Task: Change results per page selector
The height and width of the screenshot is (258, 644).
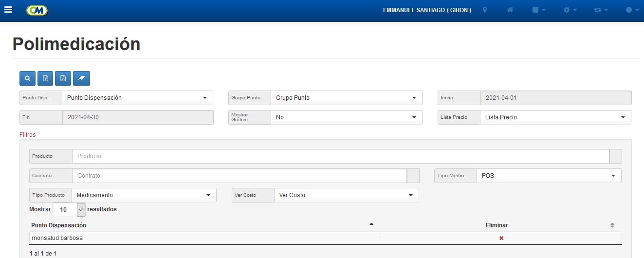Action: (x=69, y=210)
